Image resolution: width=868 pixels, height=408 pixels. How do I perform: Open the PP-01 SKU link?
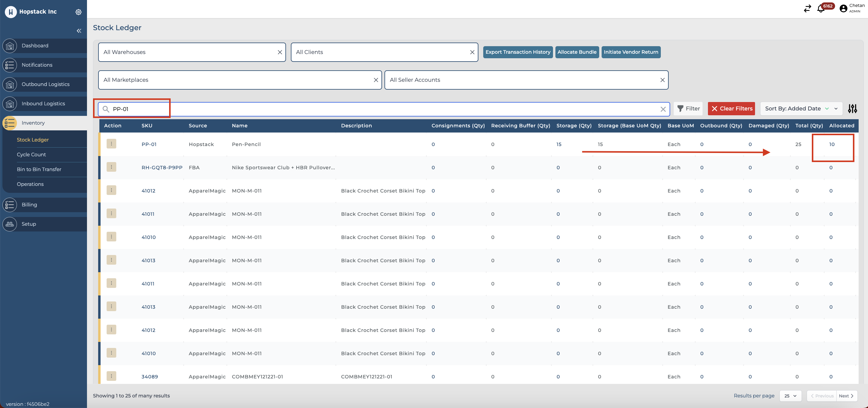coord(149,145)
